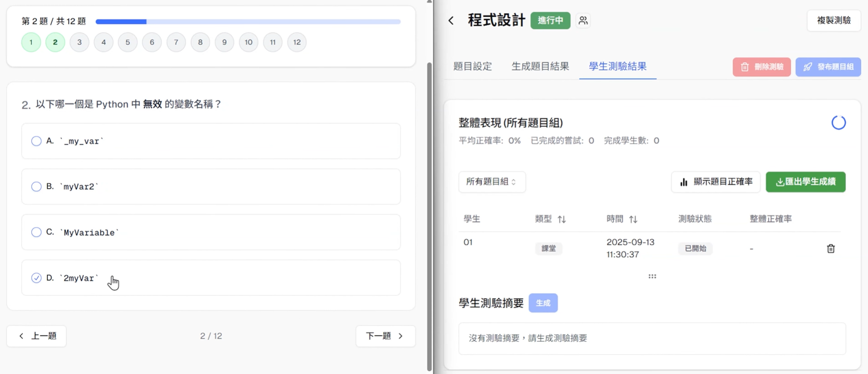Screen dimensions: 868x374
Task: Click 生成 summary button
Action: (543, 303)
